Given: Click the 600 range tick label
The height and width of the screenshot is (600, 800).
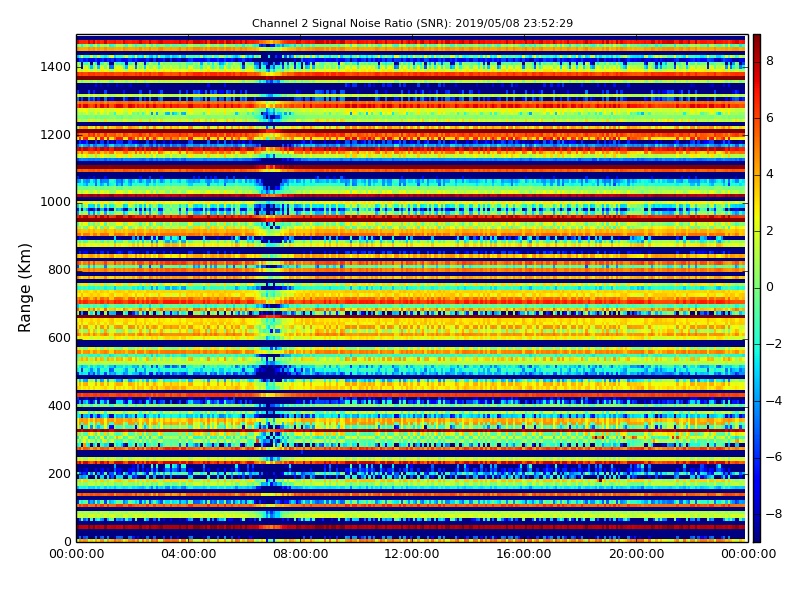Looking at the screenshot, I should point(59,338).
